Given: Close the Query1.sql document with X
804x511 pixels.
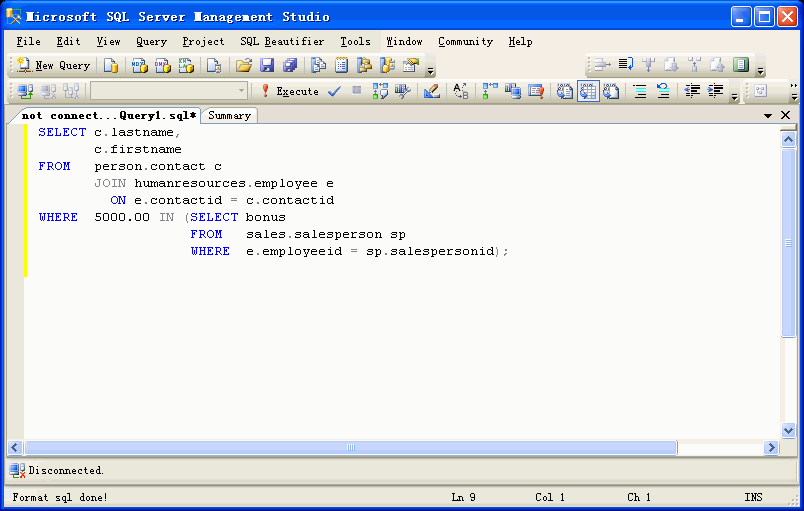Looking at the screenshot, I should pyautogui.click(x=786, y=115).
